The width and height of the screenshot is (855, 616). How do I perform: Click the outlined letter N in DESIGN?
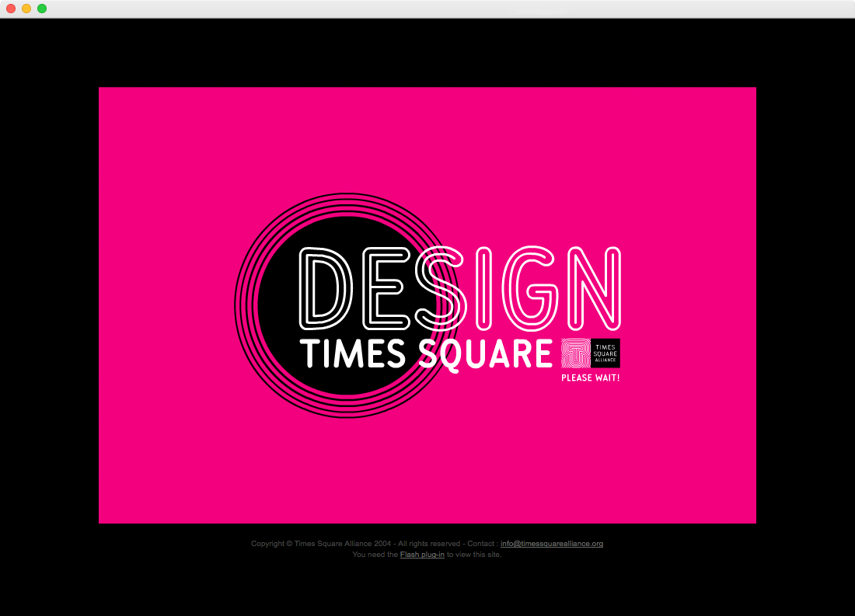(x=594, y=287)
